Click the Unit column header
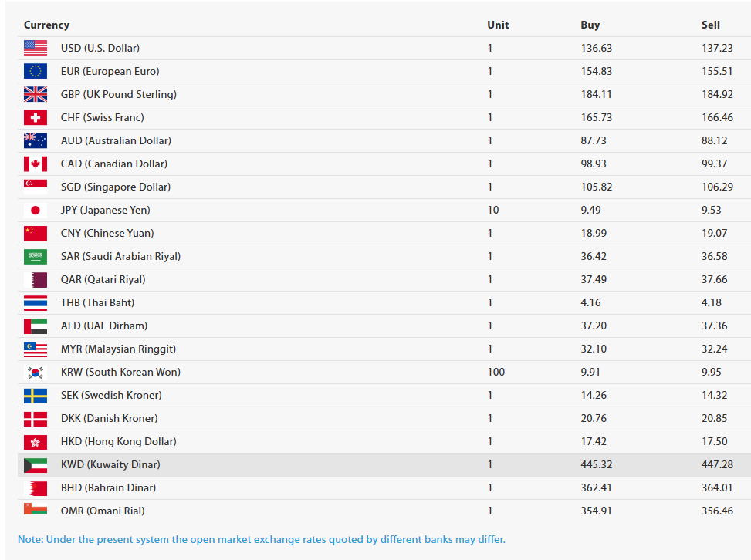 coord(498,25)
